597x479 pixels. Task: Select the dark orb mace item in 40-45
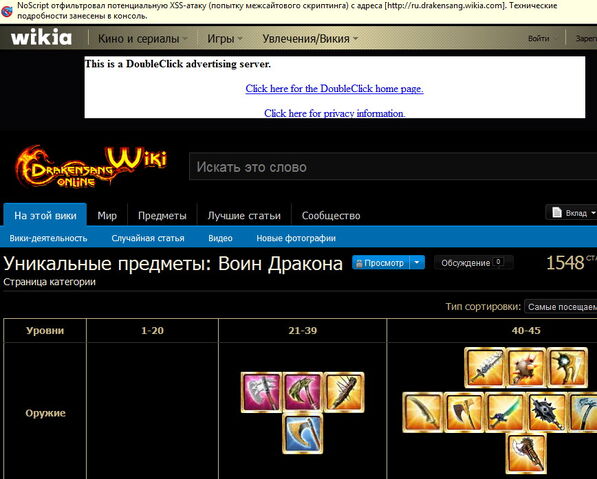[x=568, y=367]
